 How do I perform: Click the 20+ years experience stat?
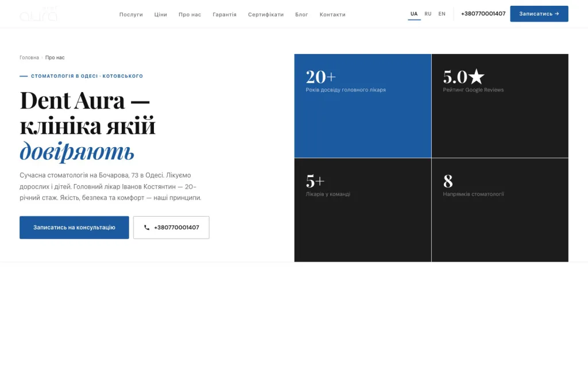[x=320, y=77]
